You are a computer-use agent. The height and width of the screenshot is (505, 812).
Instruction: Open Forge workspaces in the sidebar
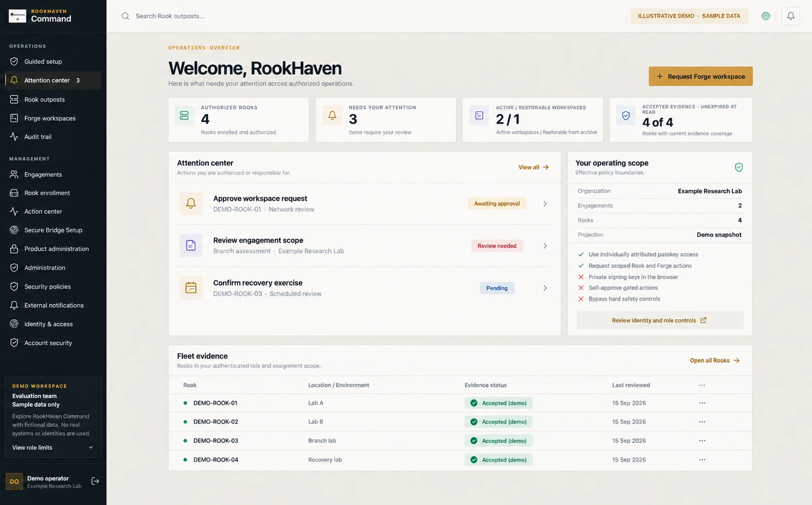click(53, 118)
